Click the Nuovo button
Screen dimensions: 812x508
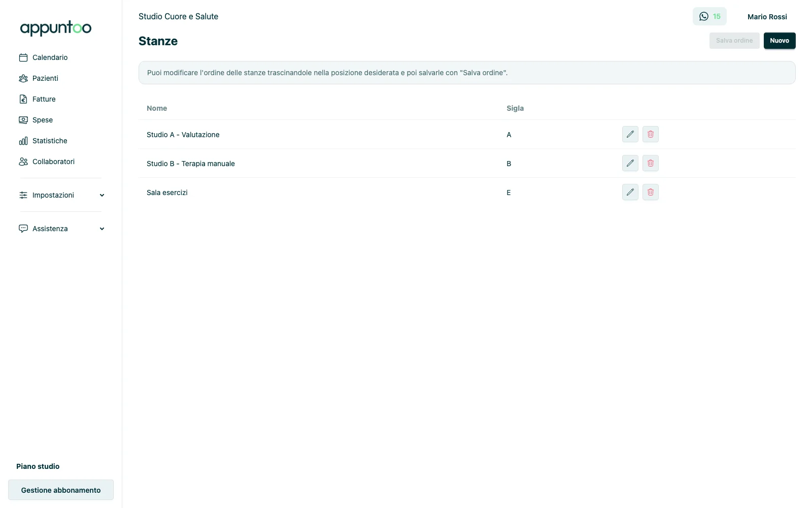point(780,41)
